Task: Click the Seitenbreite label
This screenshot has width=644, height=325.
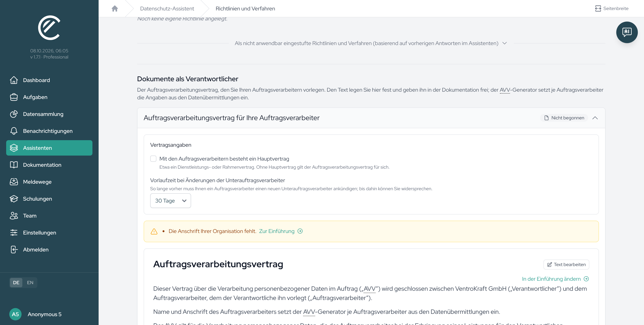Action: coord(616,8)
